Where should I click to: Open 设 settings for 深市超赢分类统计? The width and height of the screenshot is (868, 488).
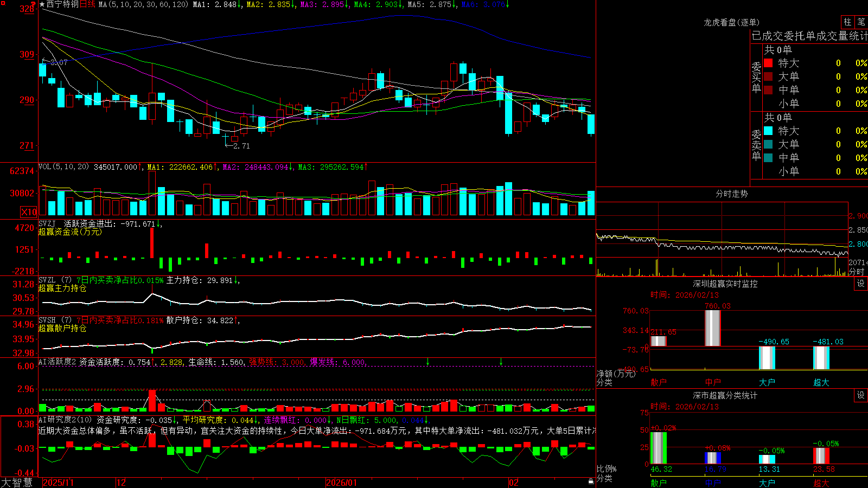pyautogui.click(x=861, y=395)
